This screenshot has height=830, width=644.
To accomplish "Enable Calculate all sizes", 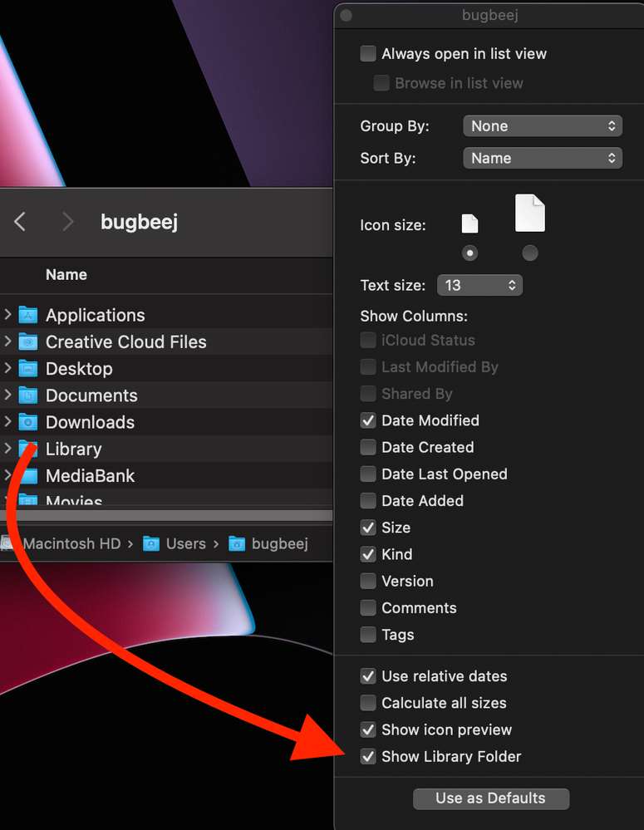I will click(368, 703).
